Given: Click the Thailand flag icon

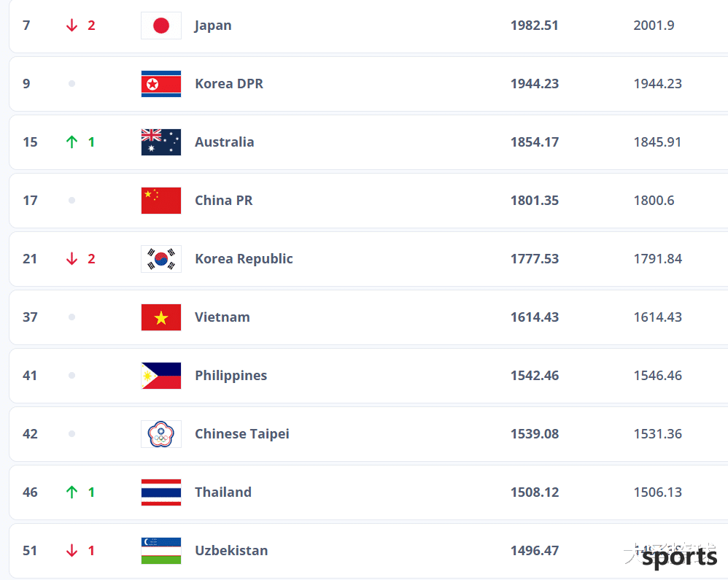Looking at the screenshot, I should 161,492.
